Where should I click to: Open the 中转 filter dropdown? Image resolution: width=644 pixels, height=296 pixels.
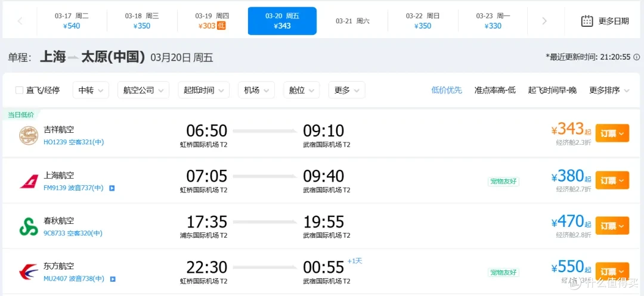[91, 90]
